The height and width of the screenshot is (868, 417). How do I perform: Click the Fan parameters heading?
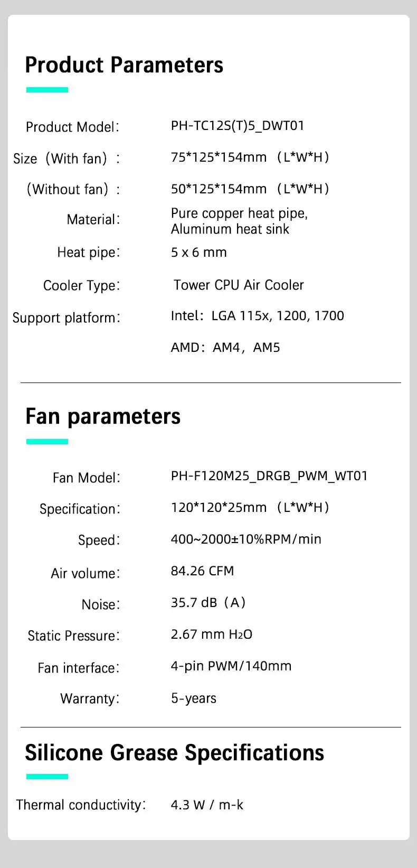(103, 416)
